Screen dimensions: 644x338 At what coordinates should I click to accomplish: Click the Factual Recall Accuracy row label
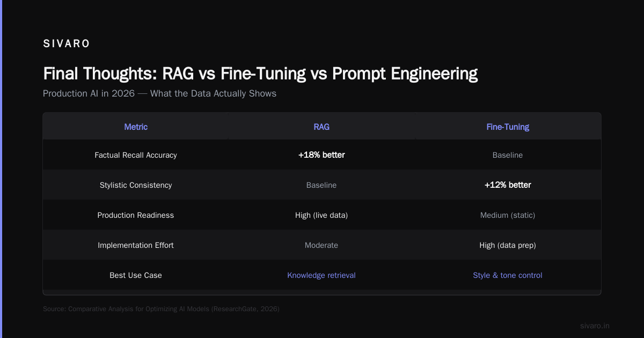pos(136,155)
